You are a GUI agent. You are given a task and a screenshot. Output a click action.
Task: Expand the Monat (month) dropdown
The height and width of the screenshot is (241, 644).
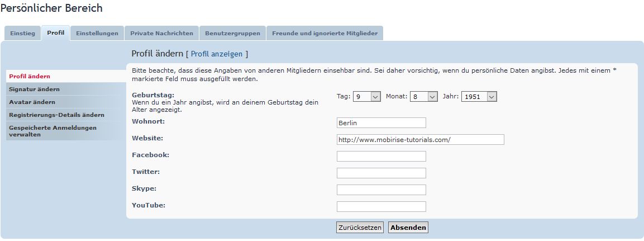[x=423, y=97]
